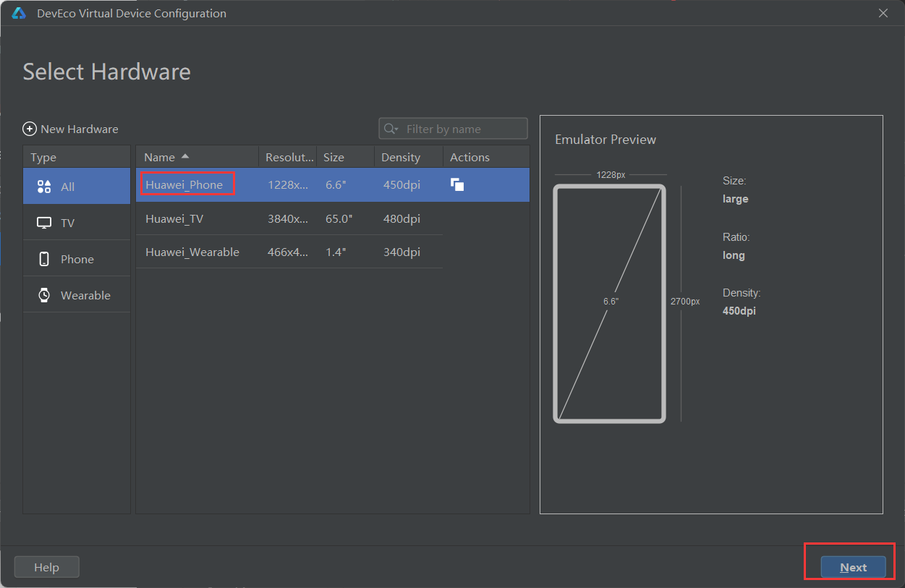Image resolution: width=905 pixels, height=588 pixels.
Task: Select the Wearable watch icon
Action: (x=44, y=295)
